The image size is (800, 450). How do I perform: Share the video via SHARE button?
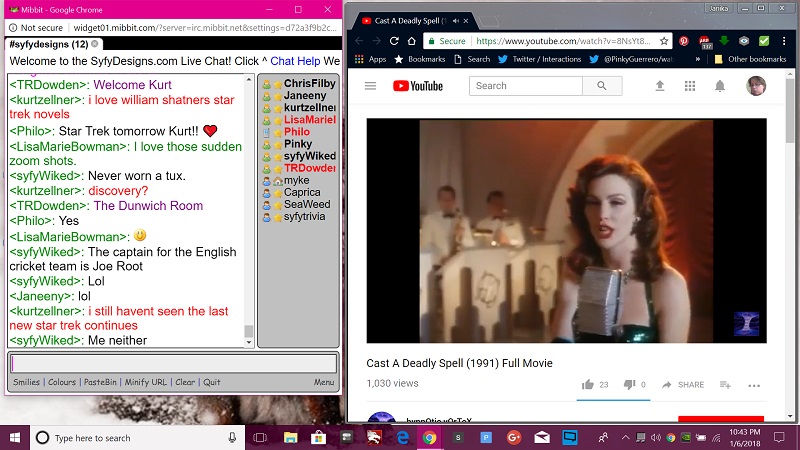683,385
